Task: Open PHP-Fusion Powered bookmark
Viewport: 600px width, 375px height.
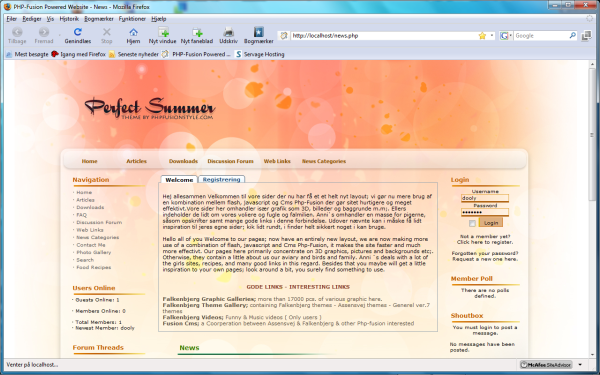Action: click(196, 54)
